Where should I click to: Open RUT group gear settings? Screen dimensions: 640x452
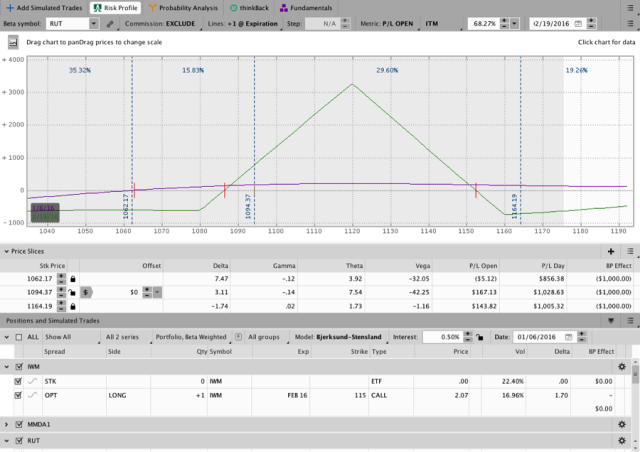[x=622, y=441]
